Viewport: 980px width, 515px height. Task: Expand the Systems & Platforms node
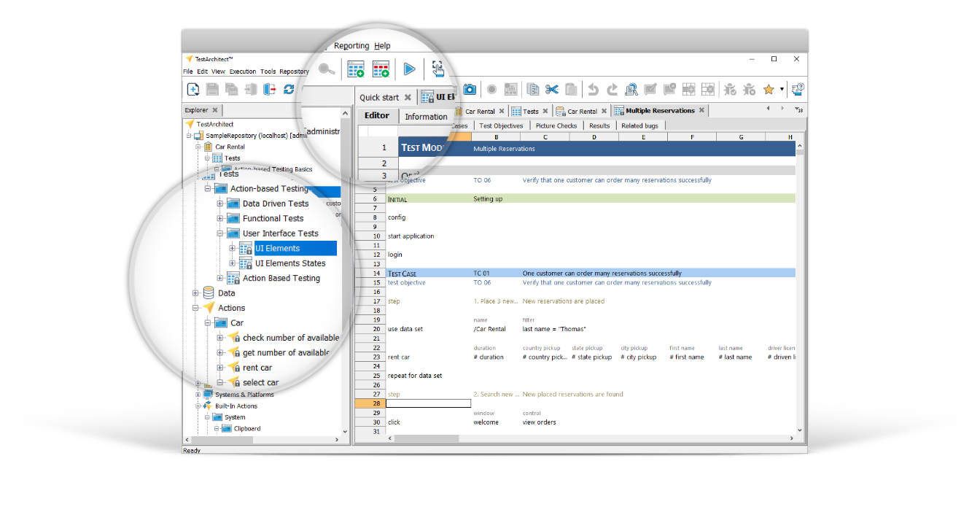pos(198,395)
